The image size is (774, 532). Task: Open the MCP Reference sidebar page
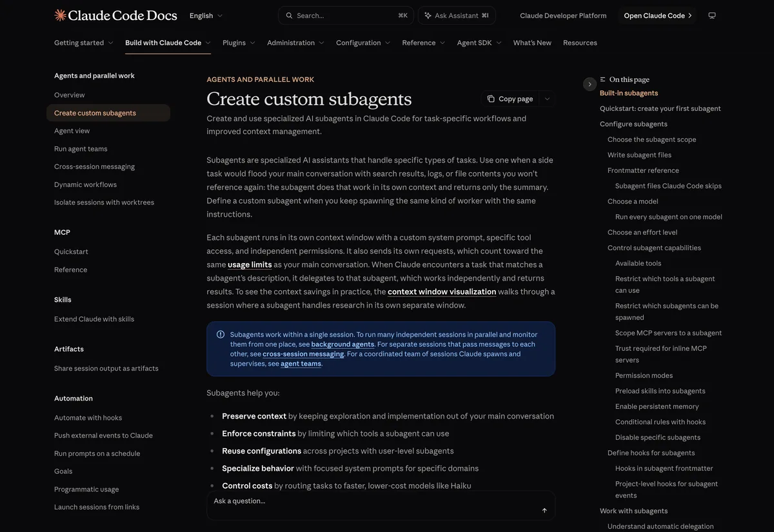click(x=70, y=270)
